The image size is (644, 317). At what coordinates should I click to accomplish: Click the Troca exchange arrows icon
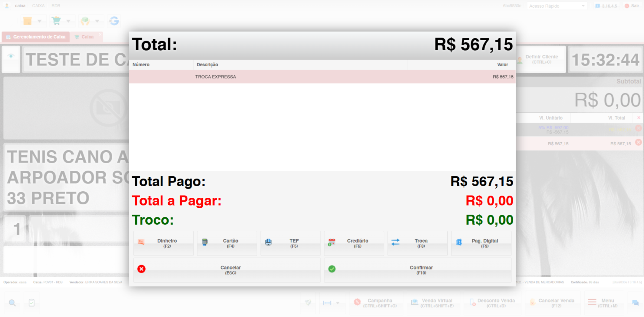coord(395,242)
